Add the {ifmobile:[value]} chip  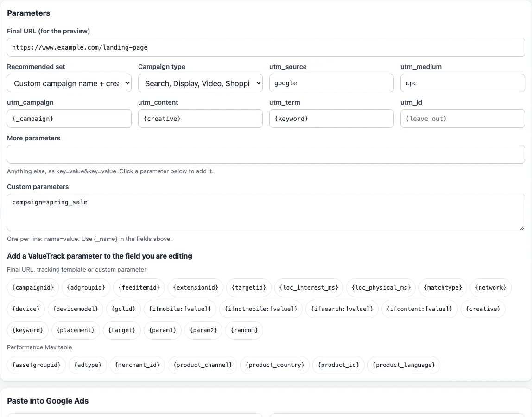[x=180, y=309]
